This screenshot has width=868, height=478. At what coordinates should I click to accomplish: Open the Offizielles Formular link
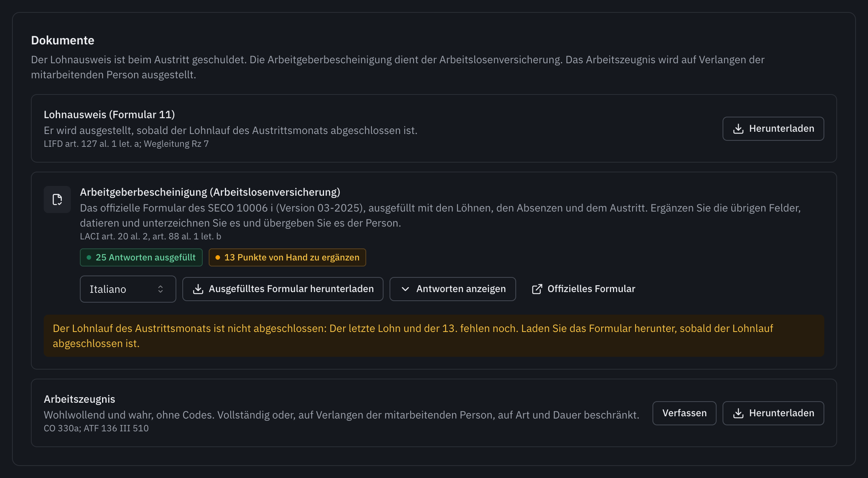(x=583, y=289)
